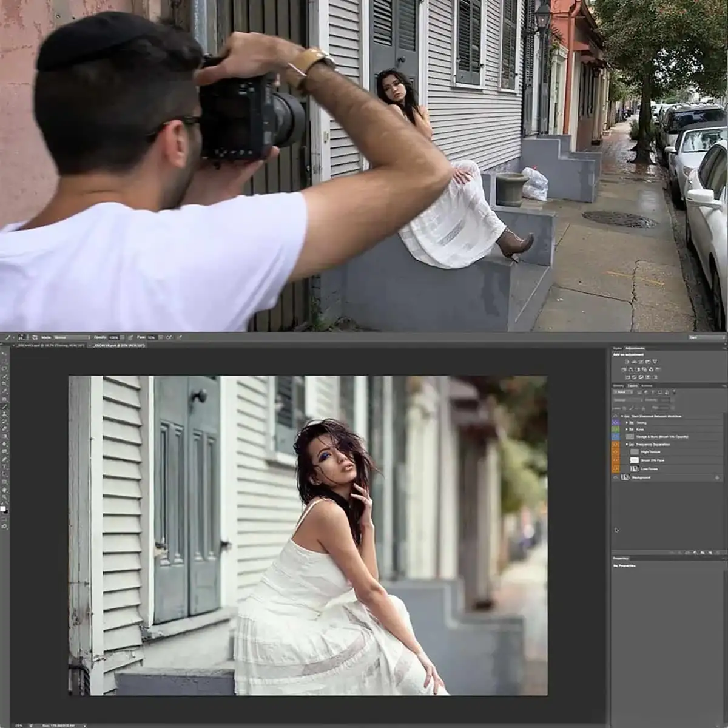Select the Hand tool
This screenshot has width=728, height=728.
[x=5, y=488]
